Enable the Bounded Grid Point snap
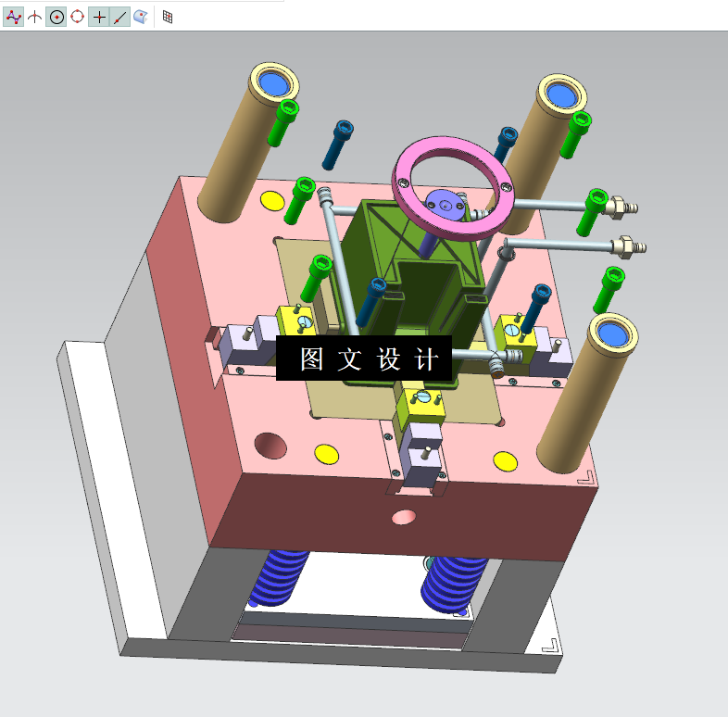Image resolution: width=728 pixels, height=717 pixels. click(x=168, y=18)
